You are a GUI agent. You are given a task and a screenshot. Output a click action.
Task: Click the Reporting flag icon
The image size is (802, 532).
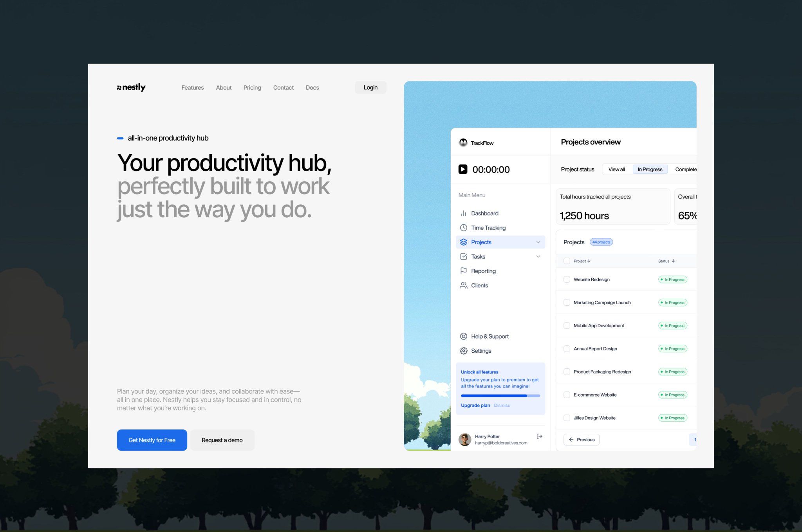tap(463, 271)
